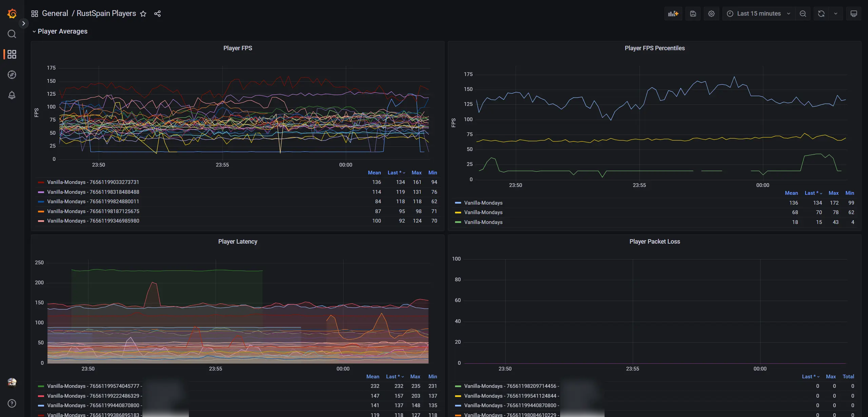The width and height of the screenshot is (868, 417).
Task: Expand the sidebar navigation arrow
Action: pos(23,23)
